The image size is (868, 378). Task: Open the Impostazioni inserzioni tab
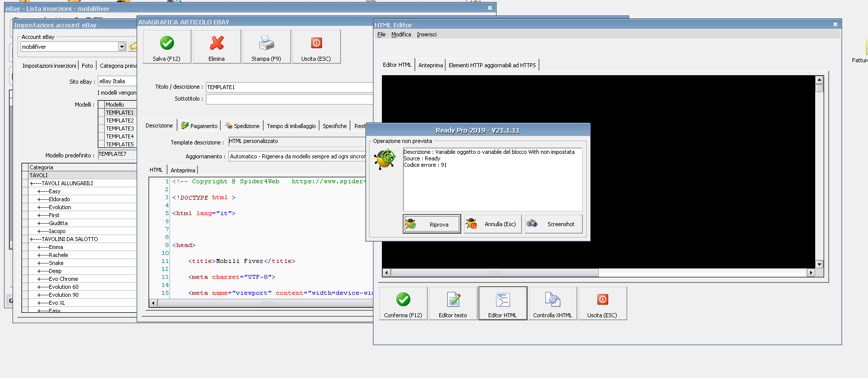pos(49,66)
